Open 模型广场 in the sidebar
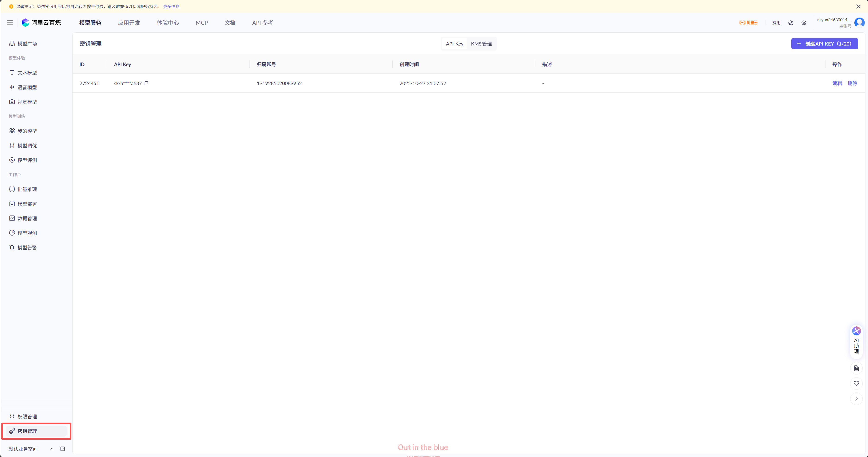Screen dimensions: 868x457 coord(27,44)
